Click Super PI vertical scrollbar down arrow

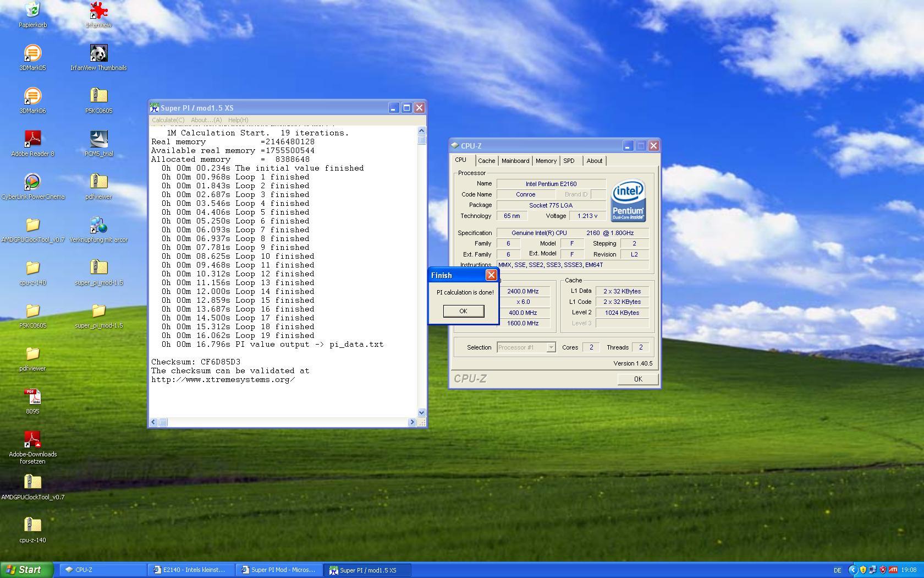[x=422, y=412]
